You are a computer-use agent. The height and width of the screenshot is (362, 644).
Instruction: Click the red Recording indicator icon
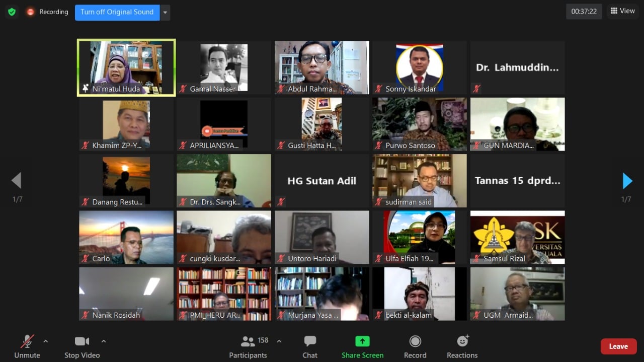(x=31, y=12)
